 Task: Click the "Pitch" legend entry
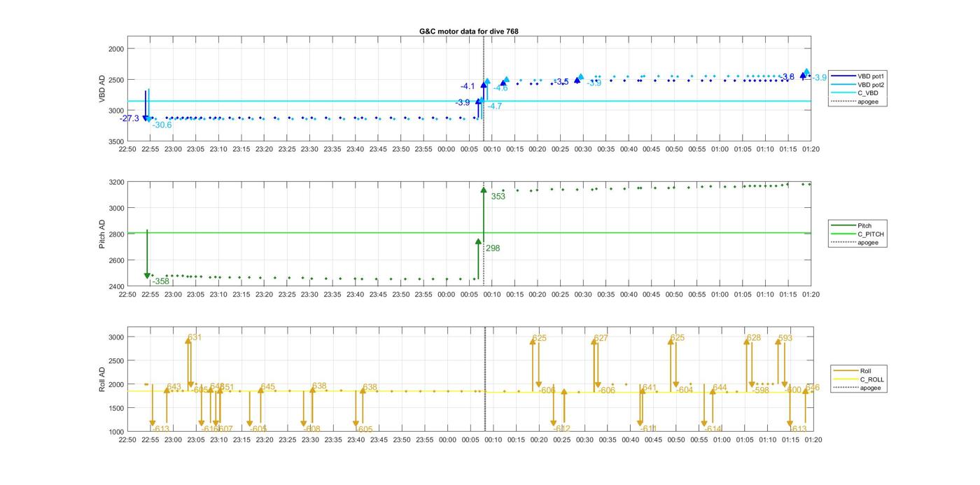[865, 225]
